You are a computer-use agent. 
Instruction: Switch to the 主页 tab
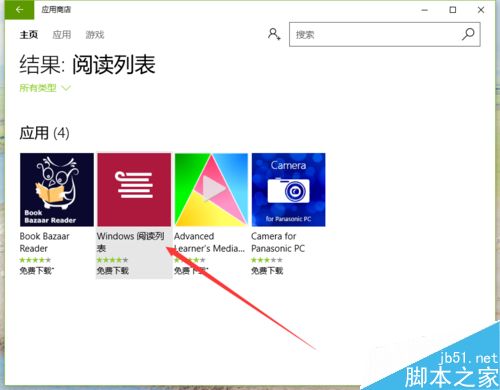pyautogui.click(x=29, y=34)
